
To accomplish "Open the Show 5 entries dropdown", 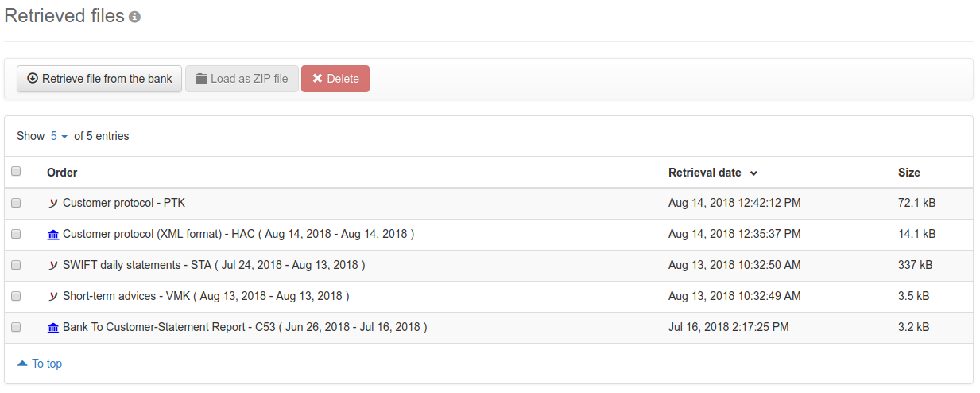I will click(x=59, y=136).
